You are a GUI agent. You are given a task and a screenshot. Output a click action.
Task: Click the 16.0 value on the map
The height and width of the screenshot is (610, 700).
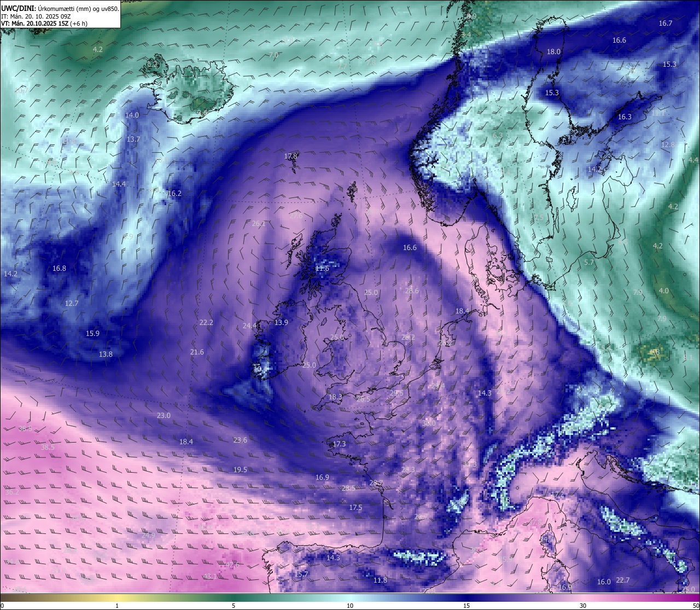coord(604,582)
